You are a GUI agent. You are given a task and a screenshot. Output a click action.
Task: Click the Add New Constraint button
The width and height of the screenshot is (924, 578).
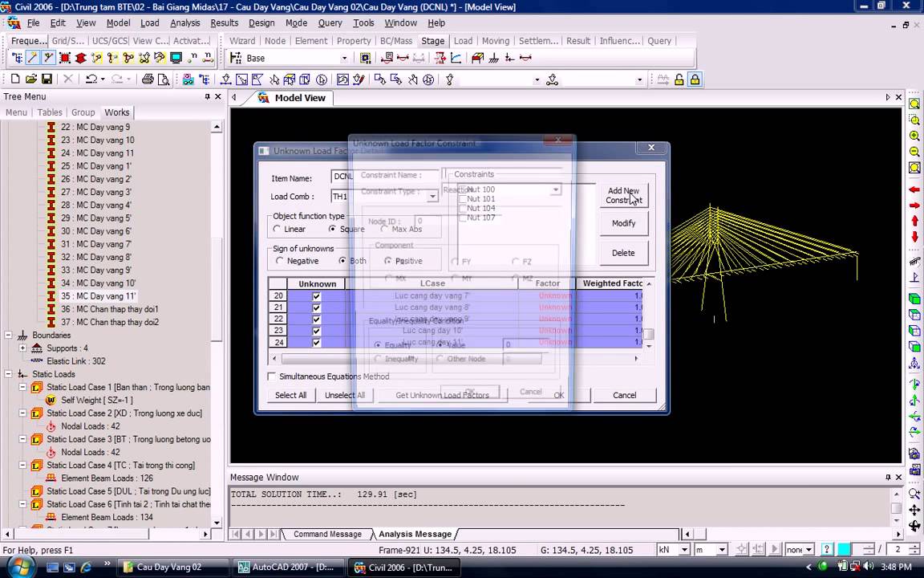coord(623,195)
